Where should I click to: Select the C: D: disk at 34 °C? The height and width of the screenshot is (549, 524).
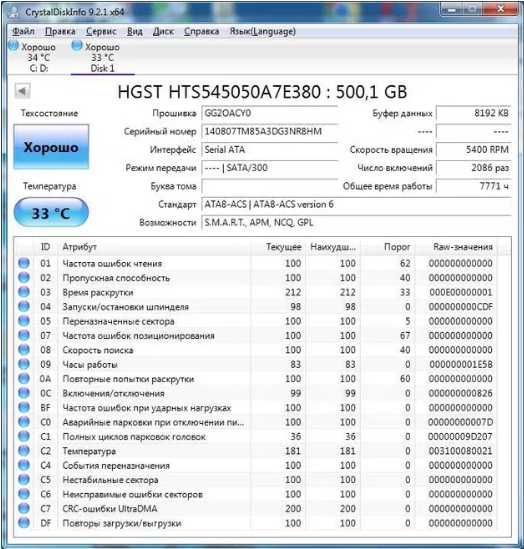coord(34,57)
